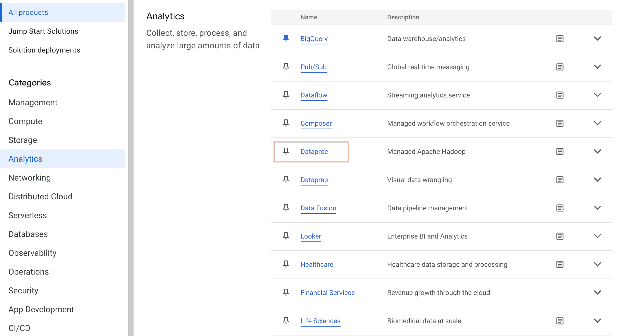Open documentation icon for BigQuery
644x336 pixels.
pos(560,39)
